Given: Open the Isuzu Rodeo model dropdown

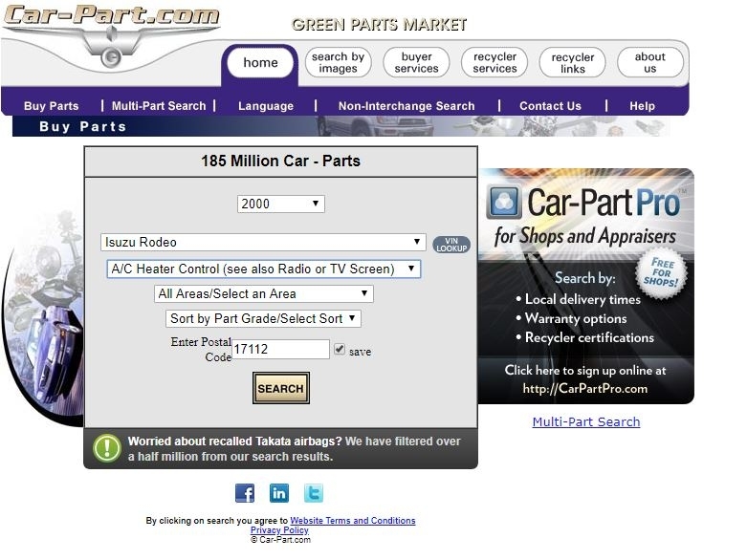Looking at the screenshot, I should point(263,242).
